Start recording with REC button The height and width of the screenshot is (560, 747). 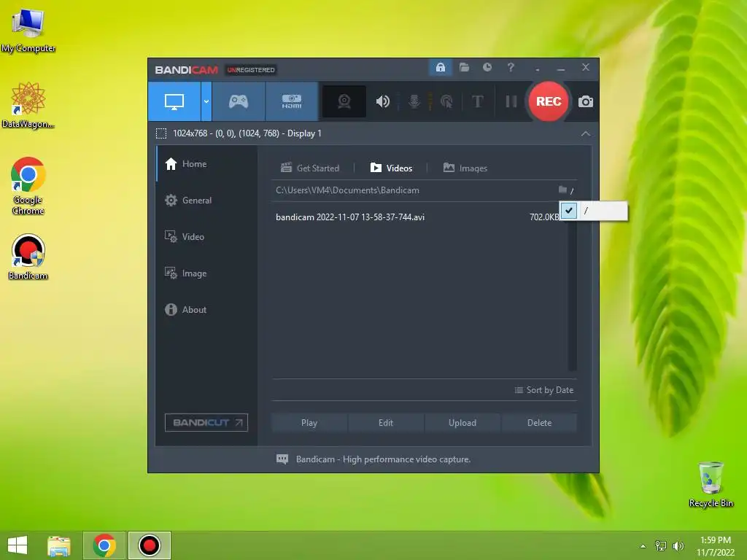pyautogui.click(x=549, y=101)
